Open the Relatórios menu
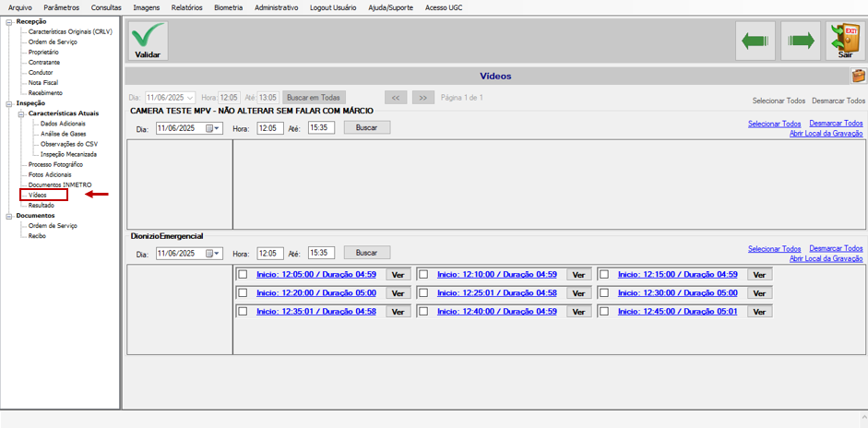The width and height of the screenshot is (868, 428). coord(187,7)
